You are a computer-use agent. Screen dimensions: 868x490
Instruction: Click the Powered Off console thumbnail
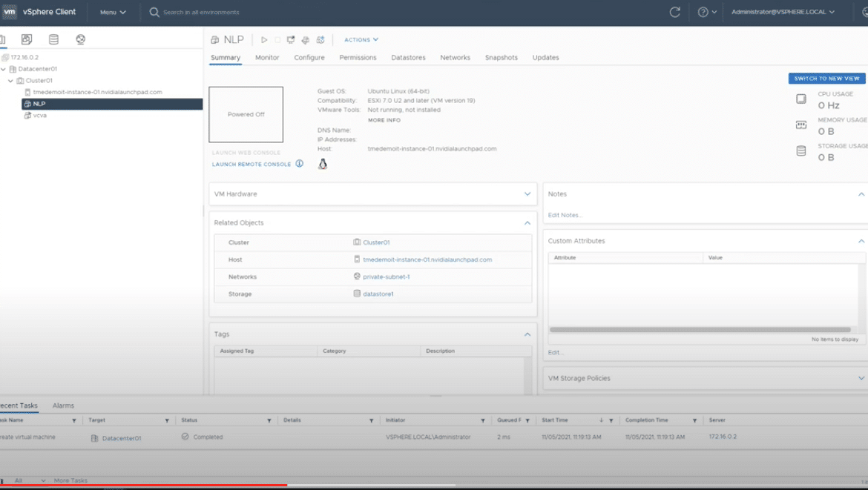[x=246, y=114]
